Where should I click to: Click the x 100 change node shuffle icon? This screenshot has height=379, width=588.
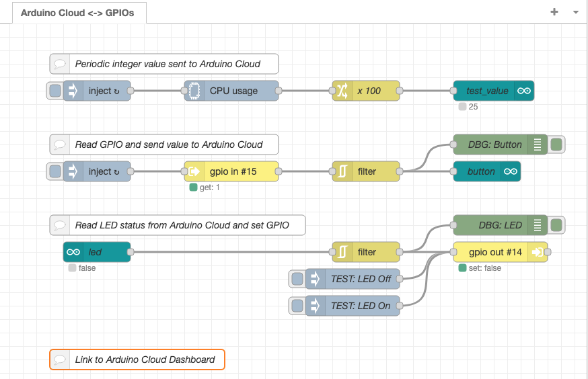point(342,91)
